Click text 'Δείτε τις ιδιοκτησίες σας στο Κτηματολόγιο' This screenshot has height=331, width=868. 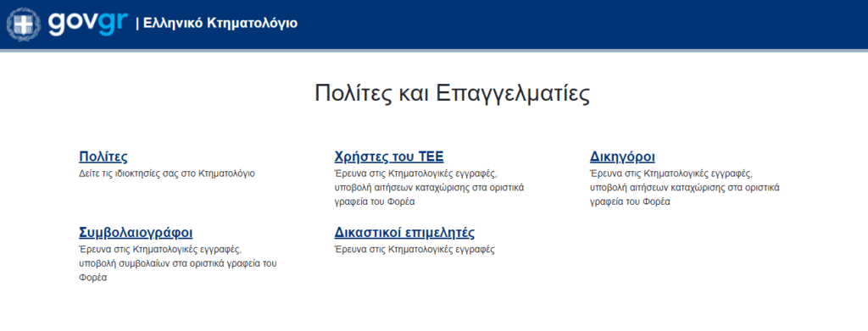(x=167, y=174)
